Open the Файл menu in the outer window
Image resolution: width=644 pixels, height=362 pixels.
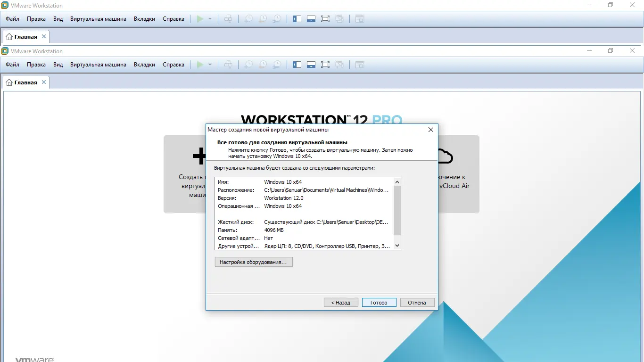point(13,19)
